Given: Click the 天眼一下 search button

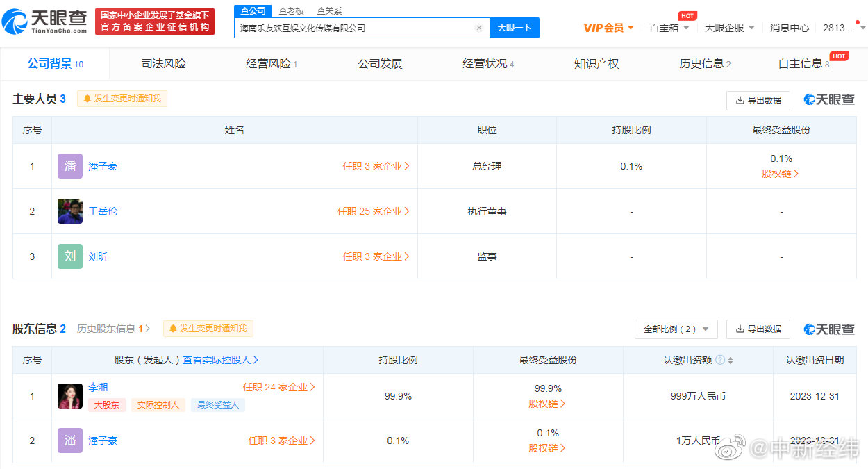Looking at the screenshot, I should pyautogui.click(x=515, y=28).
